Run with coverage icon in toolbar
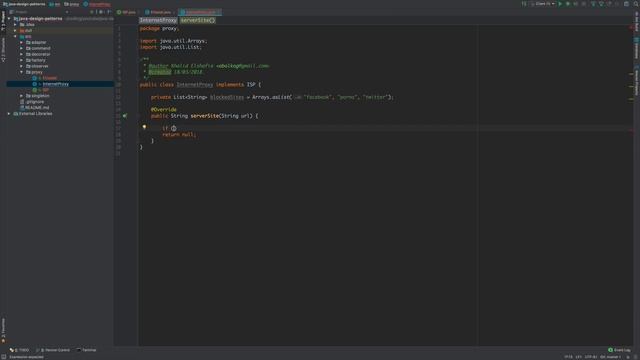This screenshot has width=640, height=360. (x=576, y=4)
